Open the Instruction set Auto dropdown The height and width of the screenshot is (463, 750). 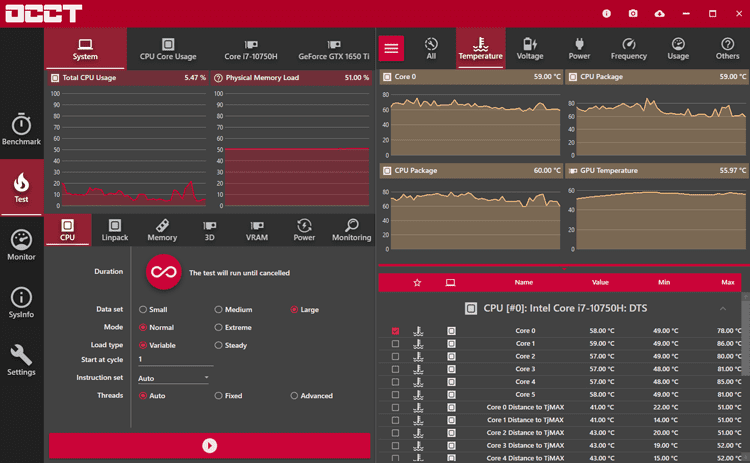tap(174, 378)
